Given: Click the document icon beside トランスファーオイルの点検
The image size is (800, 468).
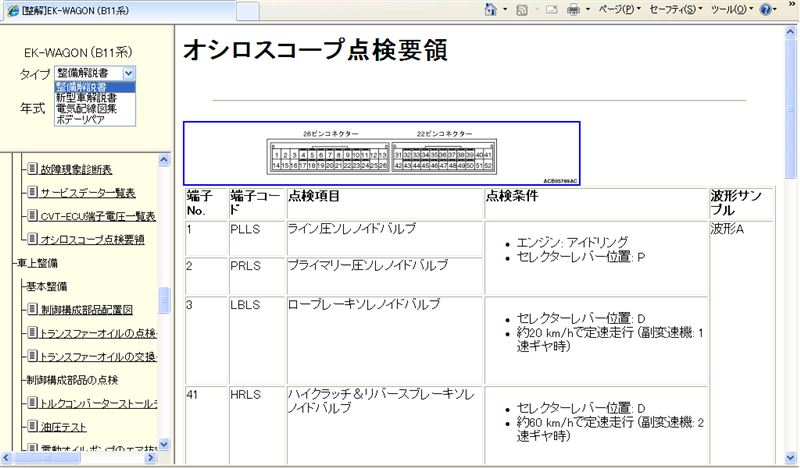Looking at the screenshot, I should pyautogui.click(x=32, y=332).
